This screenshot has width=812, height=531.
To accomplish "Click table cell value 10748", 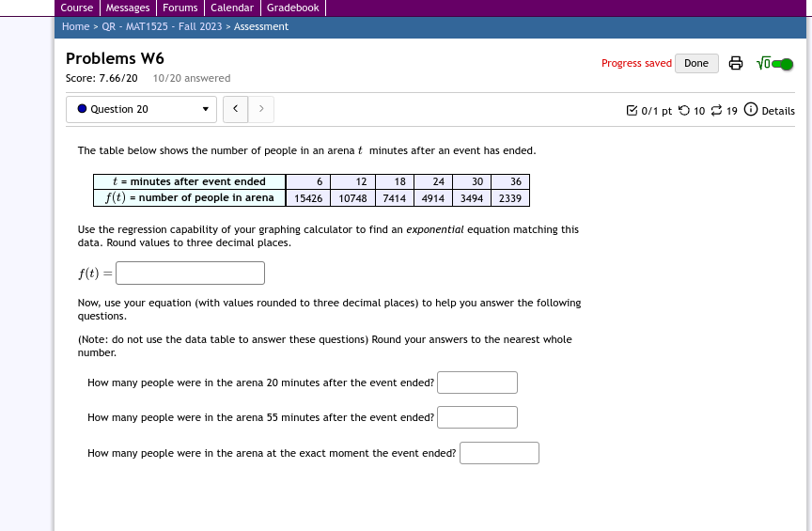I will point(352,198).
